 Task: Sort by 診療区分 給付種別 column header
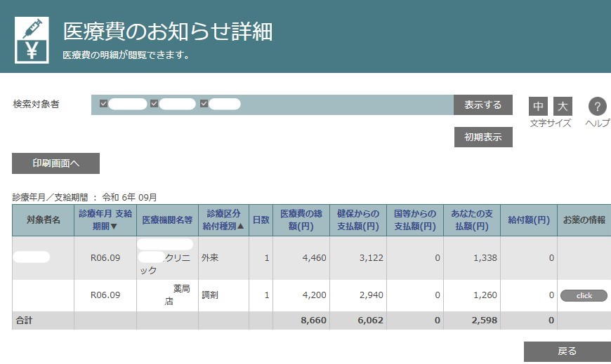point(223,220)
